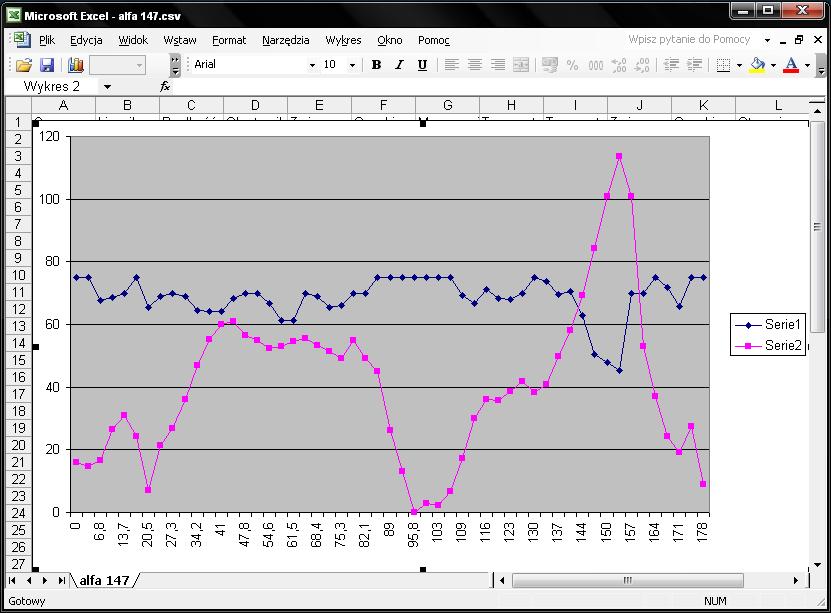Click the Wpisz pytanie do Pomocy help box
This screenshot has height=613, width=831.
coord(689,39)
